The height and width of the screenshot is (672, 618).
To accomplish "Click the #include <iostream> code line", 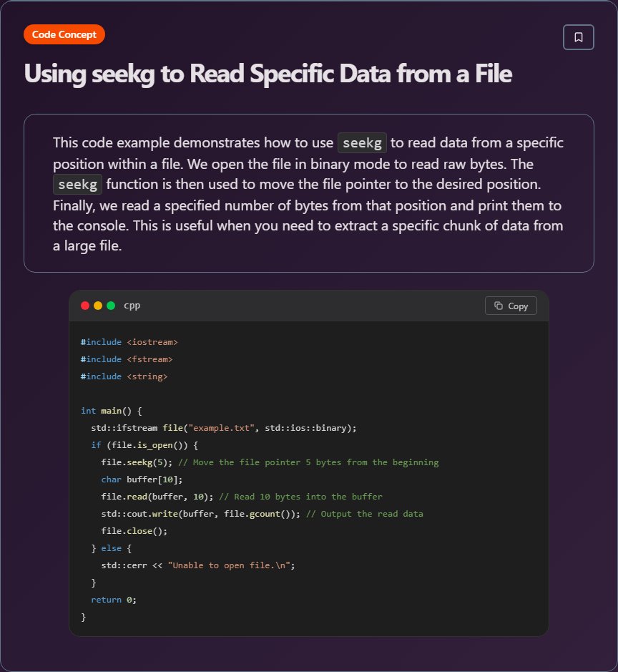I will (x=129, y=342).
